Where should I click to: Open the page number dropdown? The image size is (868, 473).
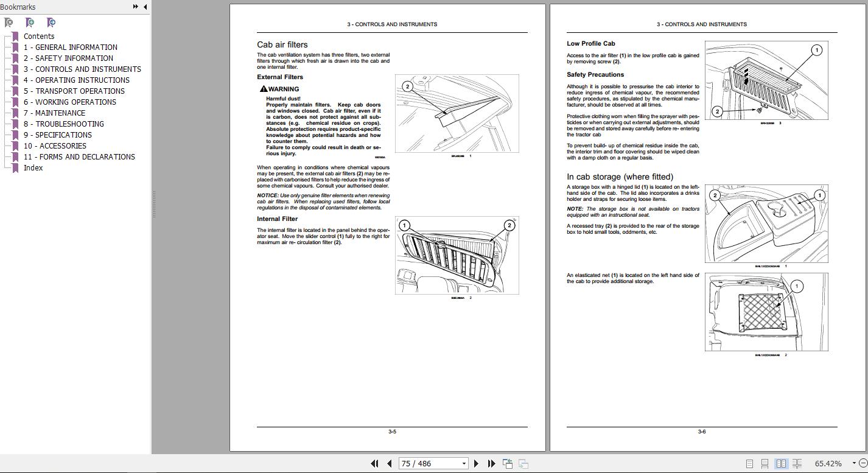464,463
